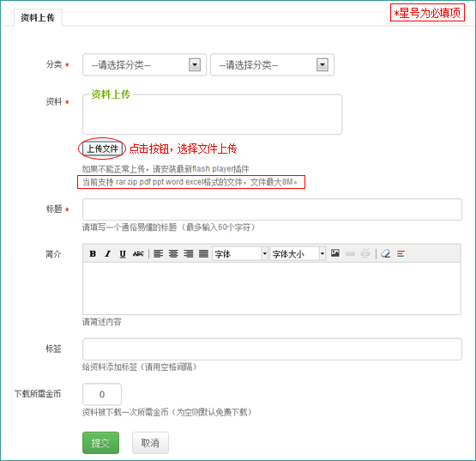Click the 上传文件 upload button
Image resolution: width=476 pixels, height=461 pixels.
[x=102, y=149]
